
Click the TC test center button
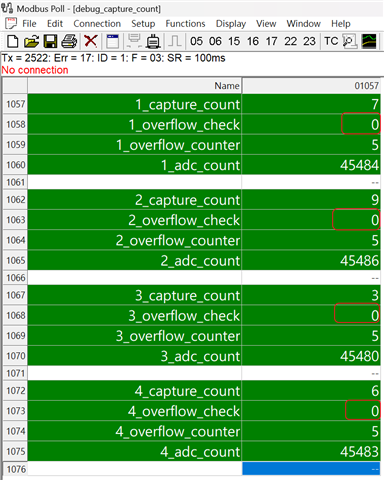331,41
